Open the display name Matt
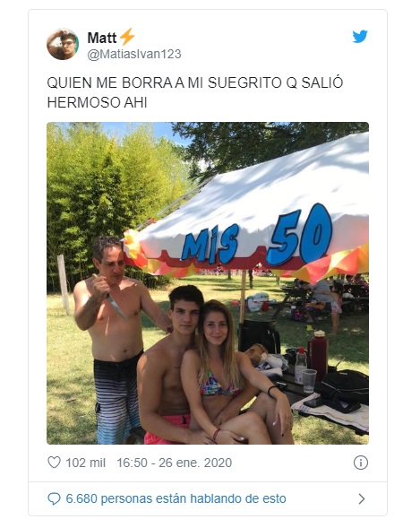Viewport: 420px width, 528px height. pyautogui.click(x=102, y=38)
